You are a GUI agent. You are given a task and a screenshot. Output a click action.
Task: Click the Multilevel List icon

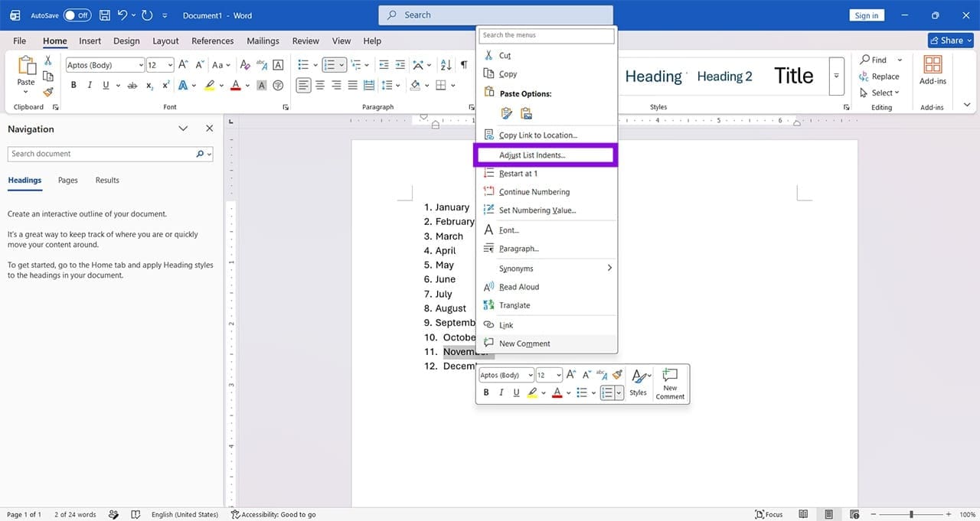tap(356, 65)
